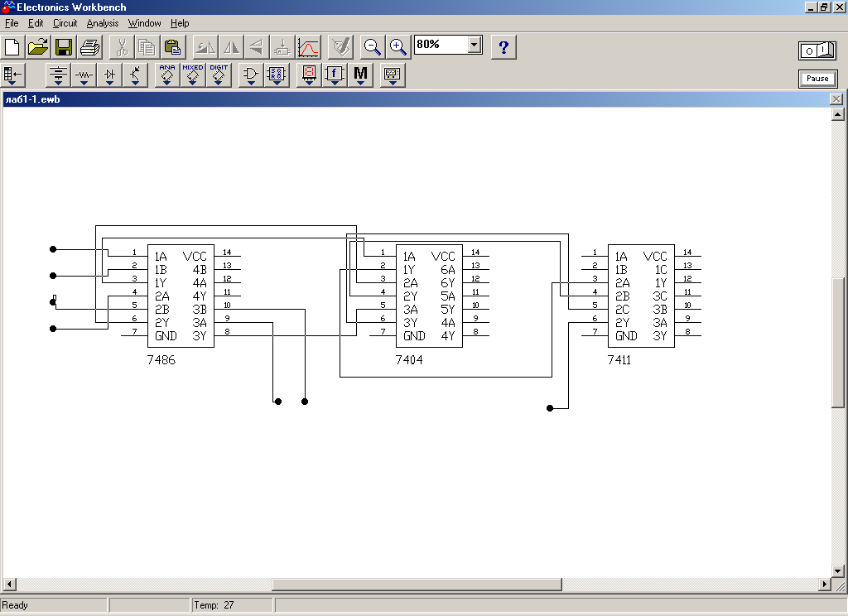This screenshot has height=616, width=848.
Task: Expand the zoom percentage dropdown
Action: pos(475,45)
